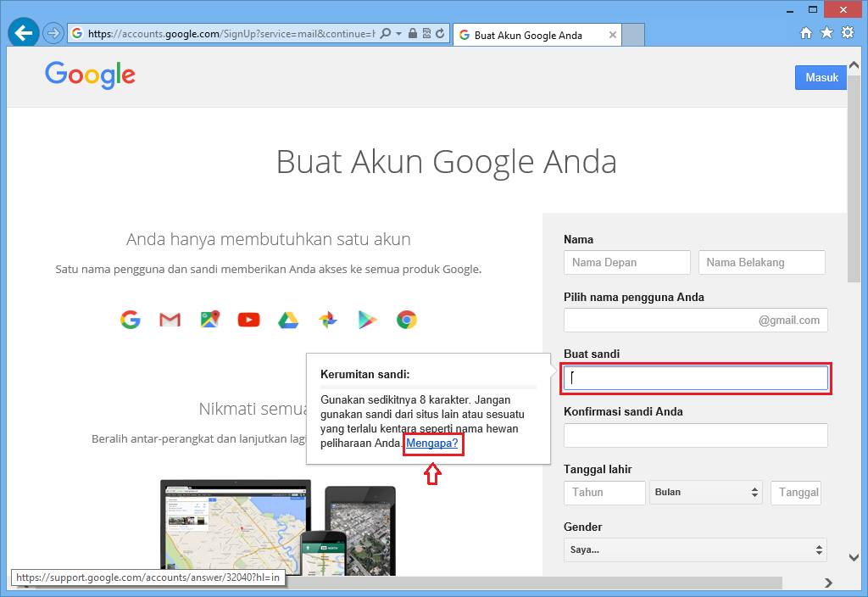Open the Mengapa? link in tooltip
The image size is (868, 597).
tap(432, 443)
